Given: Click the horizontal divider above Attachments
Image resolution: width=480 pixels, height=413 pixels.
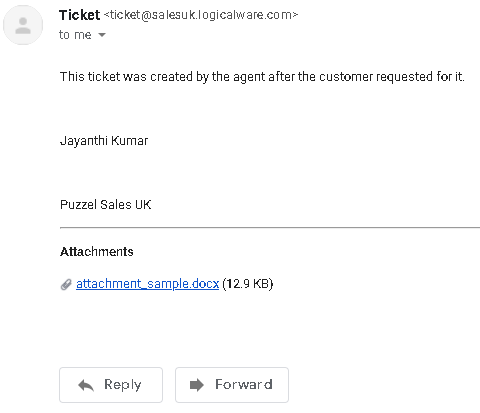Looking at the screenshot, I should (270, 227).
